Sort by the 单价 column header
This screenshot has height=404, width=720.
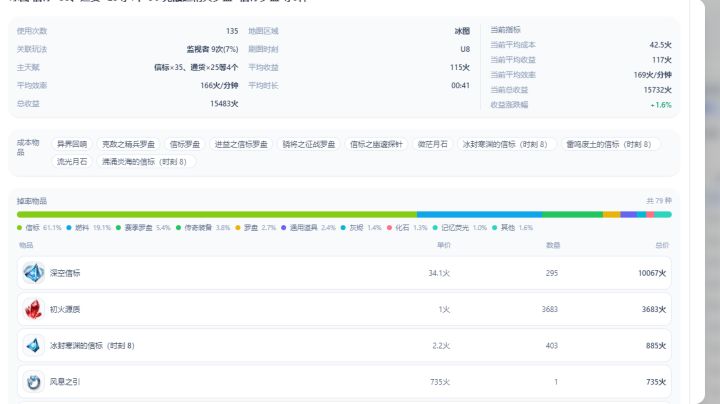tap(444, 245)
